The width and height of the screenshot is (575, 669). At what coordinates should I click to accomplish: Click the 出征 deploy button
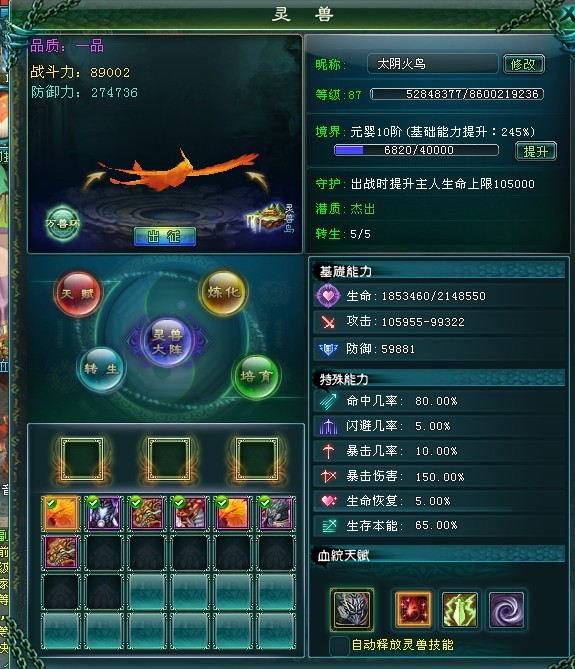click(x=165, y=236)
